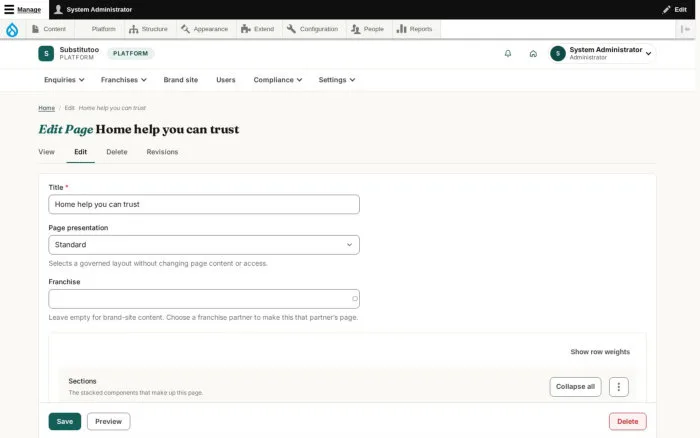Open the Content admin toolbar item

[x=49, y=29]
